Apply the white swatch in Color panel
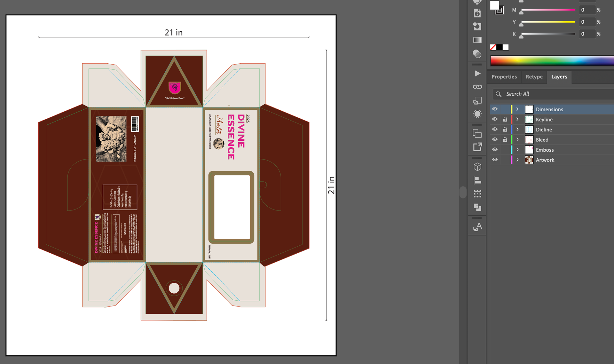 (506, 47)
